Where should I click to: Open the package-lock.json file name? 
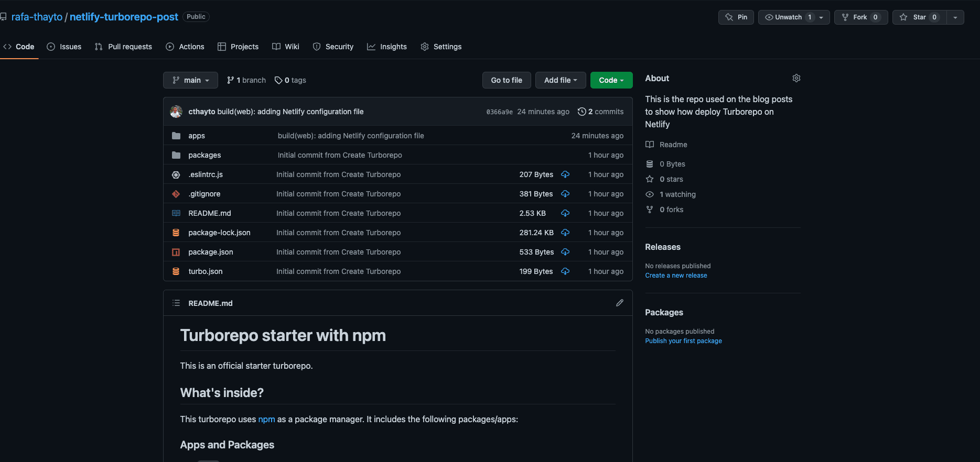point(219,233)
